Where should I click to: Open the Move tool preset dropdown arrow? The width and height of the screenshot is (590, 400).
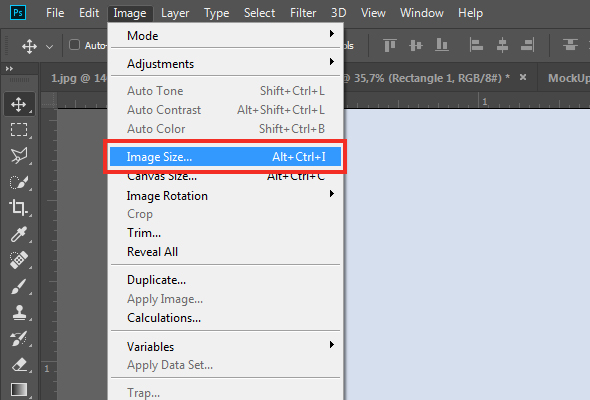(x=49, y=47)
